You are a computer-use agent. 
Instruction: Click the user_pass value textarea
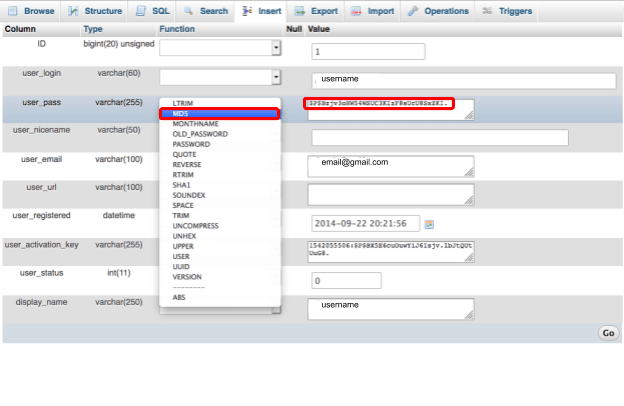(391, 109)
